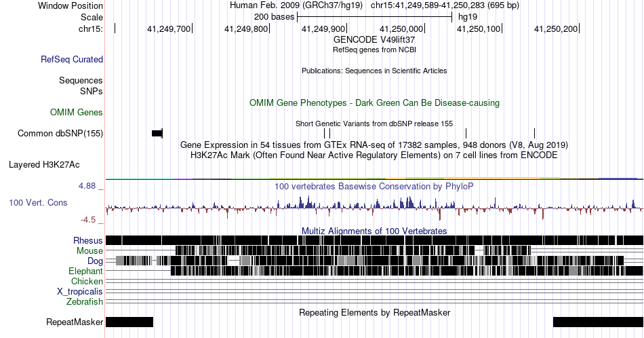This screenshot has width=644, height=338.
Task: Click the -4.5 conservation scale value
Action: point(88,220)
